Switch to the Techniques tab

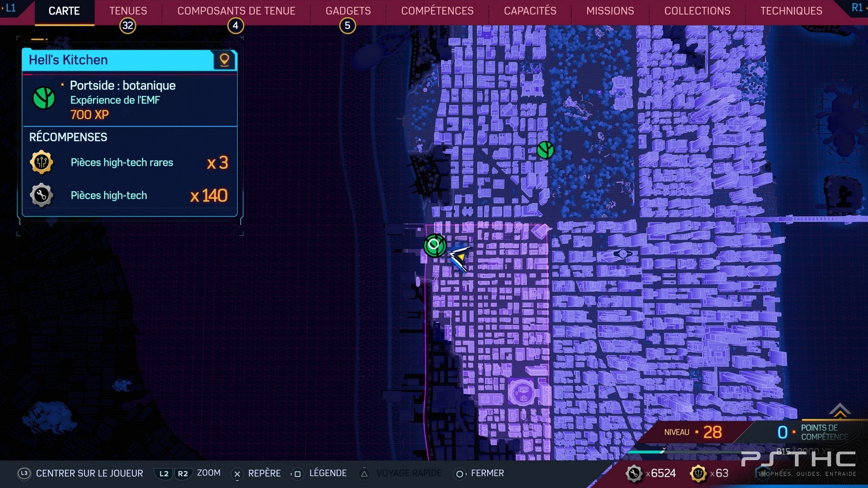(x=791, y=11)
